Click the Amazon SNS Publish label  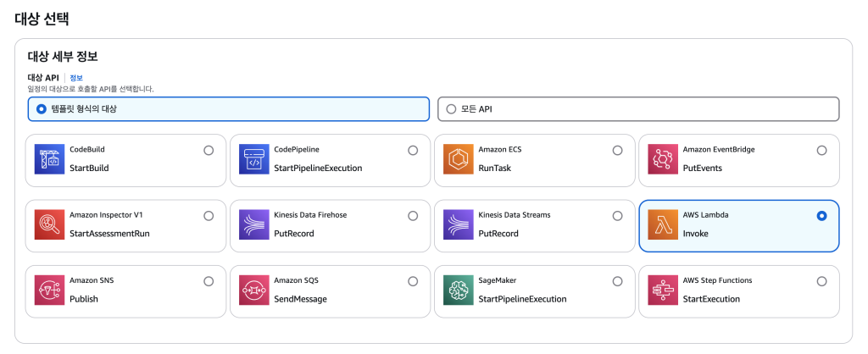(84, 299)
